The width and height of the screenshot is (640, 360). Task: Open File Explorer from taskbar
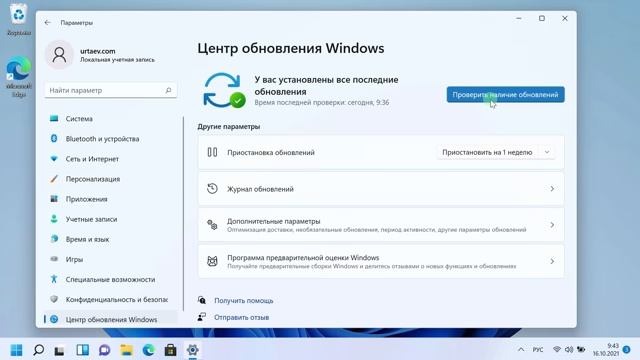127,350
